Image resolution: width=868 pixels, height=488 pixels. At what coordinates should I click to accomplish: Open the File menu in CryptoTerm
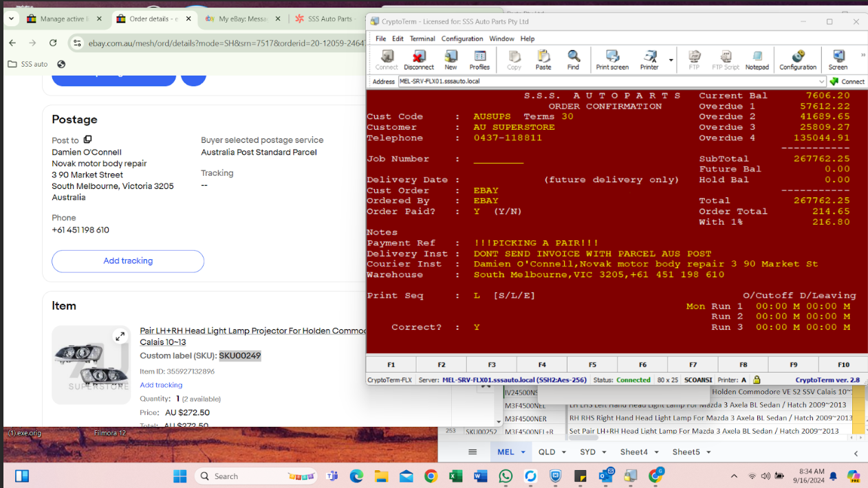[x=380, y=38]
